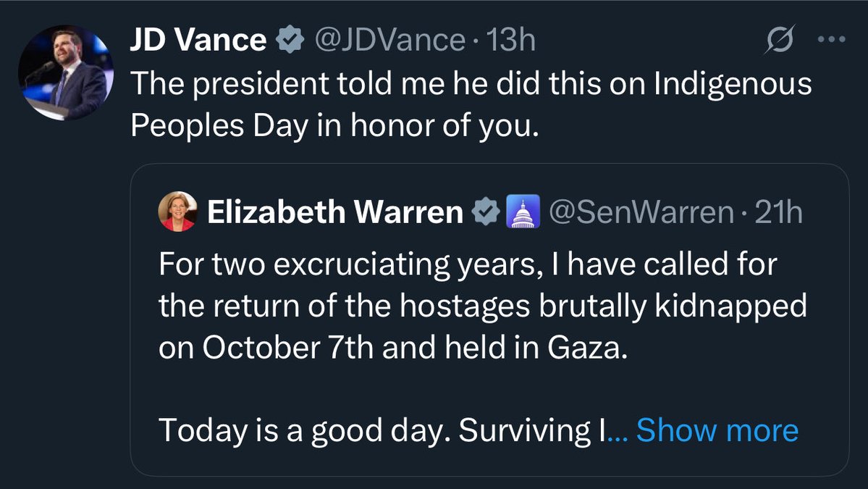This screenshot has height=489, width=868.
Task: Expand quoted tweet with Show more
Action: (717, 430)
